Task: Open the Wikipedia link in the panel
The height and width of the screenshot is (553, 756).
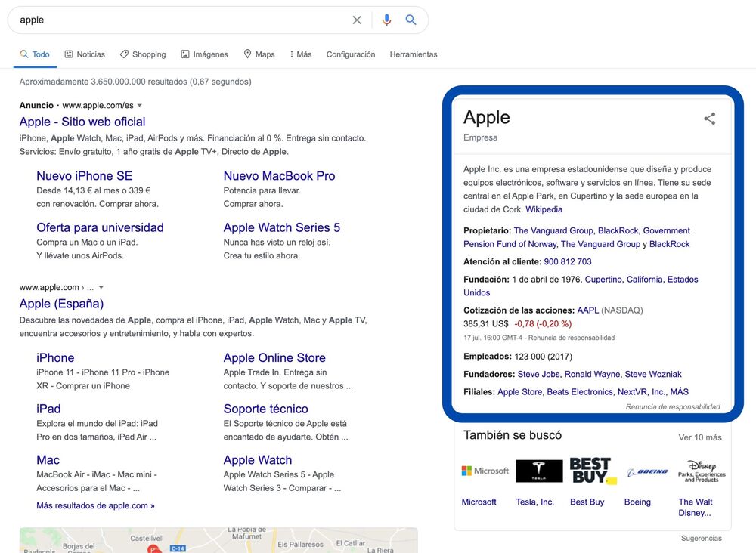Action: (x=544, y=209)
